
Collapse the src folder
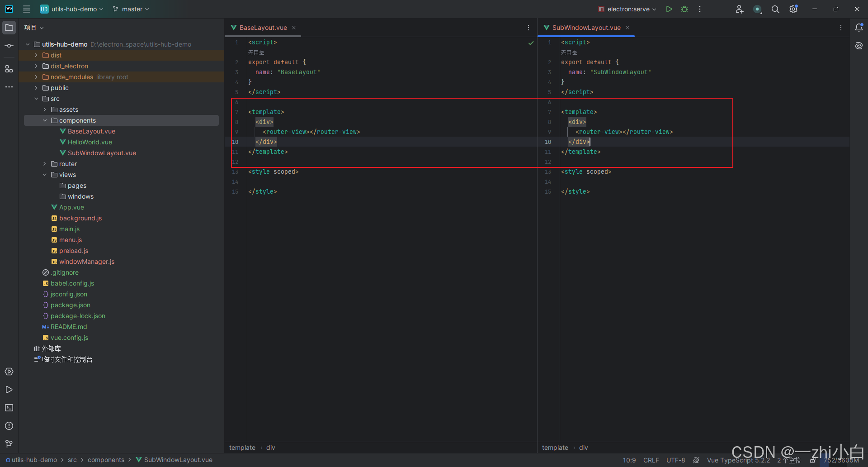tap(36, 99)
